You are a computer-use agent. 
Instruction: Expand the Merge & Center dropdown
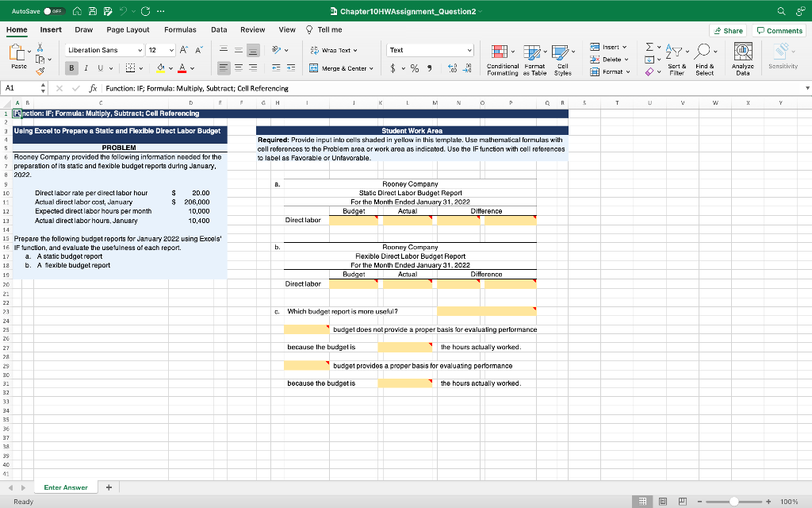pos(370,68)
